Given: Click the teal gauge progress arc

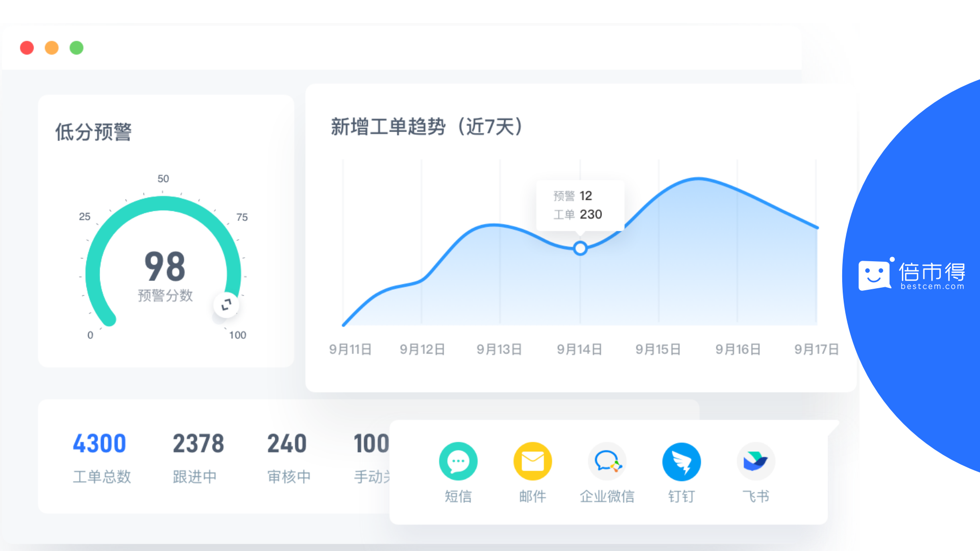Looking at the screenshot, I should [163, 204].
